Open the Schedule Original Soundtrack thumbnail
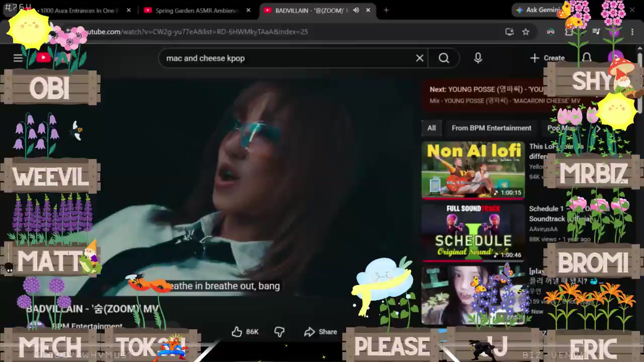644x362 pixels. pos(473,233)
